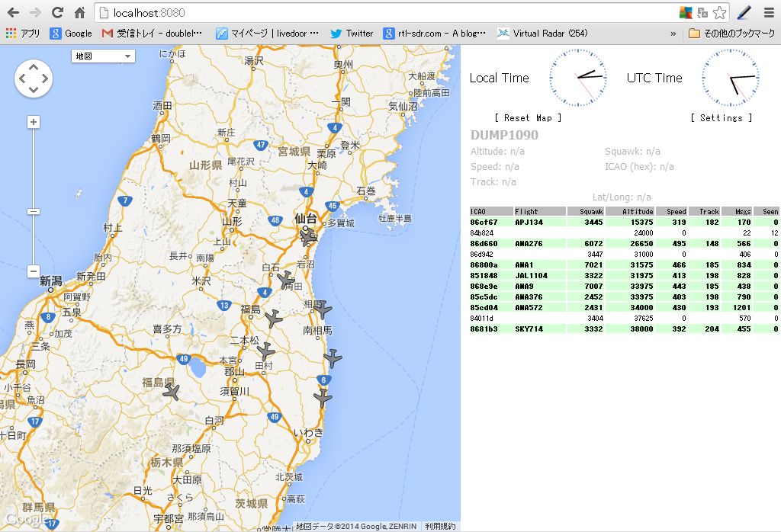Select the aircraft icon north of いわき
This screenshot has height=532, width=781.
click(x=323, y=398)
